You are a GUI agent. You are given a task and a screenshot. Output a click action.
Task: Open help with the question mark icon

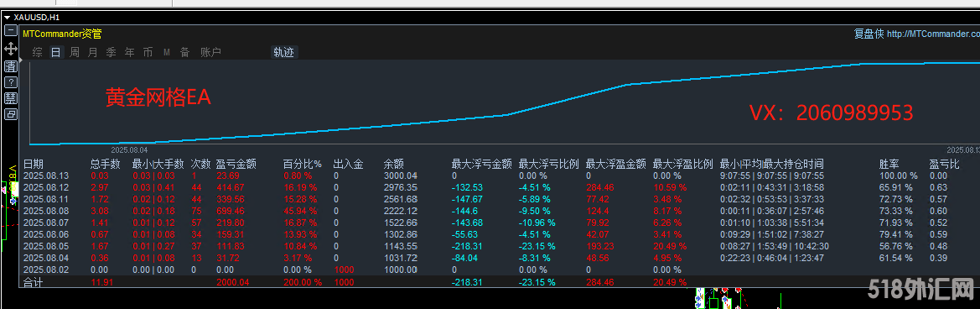[x=10, y=82]
